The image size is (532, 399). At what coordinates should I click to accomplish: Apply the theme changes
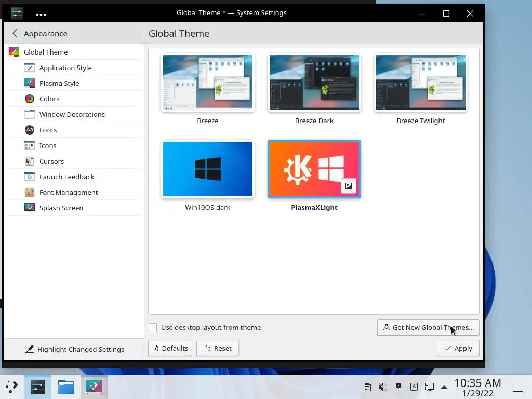[x=458, y=348]
